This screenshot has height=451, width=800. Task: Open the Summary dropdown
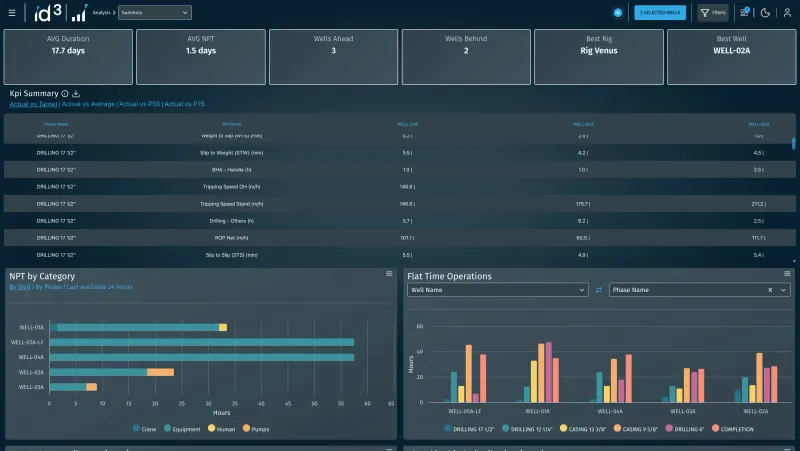(155, 13)
